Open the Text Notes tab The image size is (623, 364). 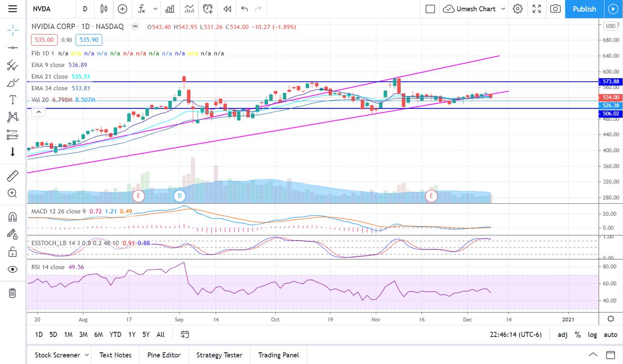[115, 355]
